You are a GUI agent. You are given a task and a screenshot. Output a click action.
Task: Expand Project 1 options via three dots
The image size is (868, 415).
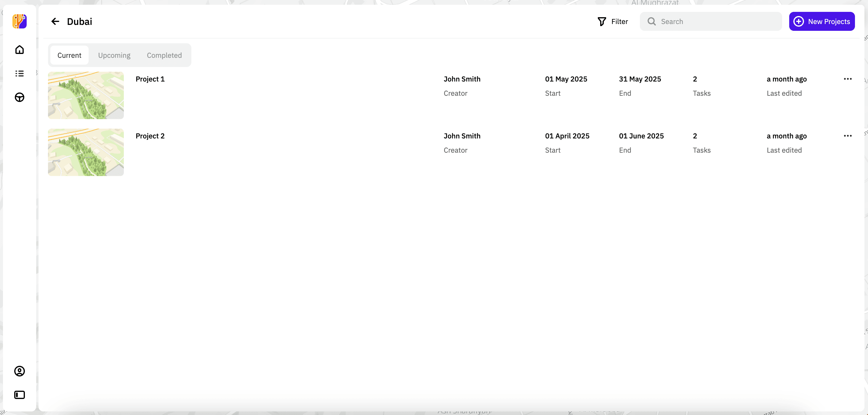848,79
